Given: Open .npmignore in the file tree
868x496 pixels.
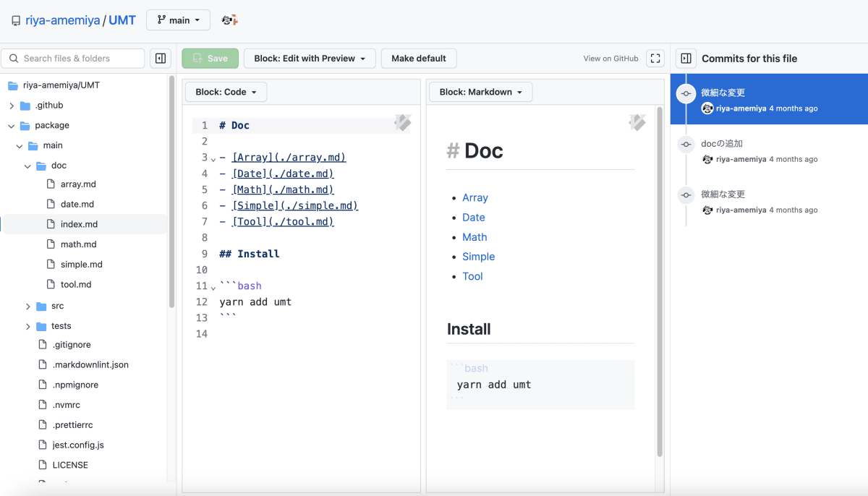Looking at the screenshot, I should click(x=75, y=385).
